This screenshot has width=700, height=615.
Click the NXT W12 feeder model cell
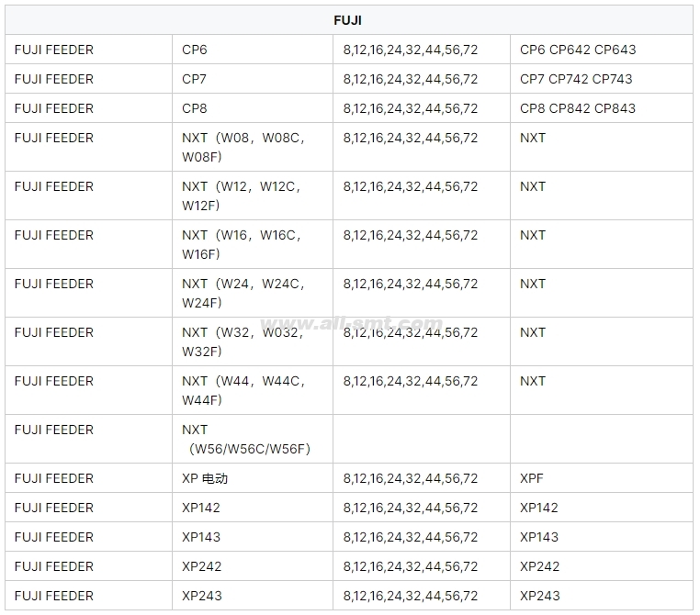[253, 196]
